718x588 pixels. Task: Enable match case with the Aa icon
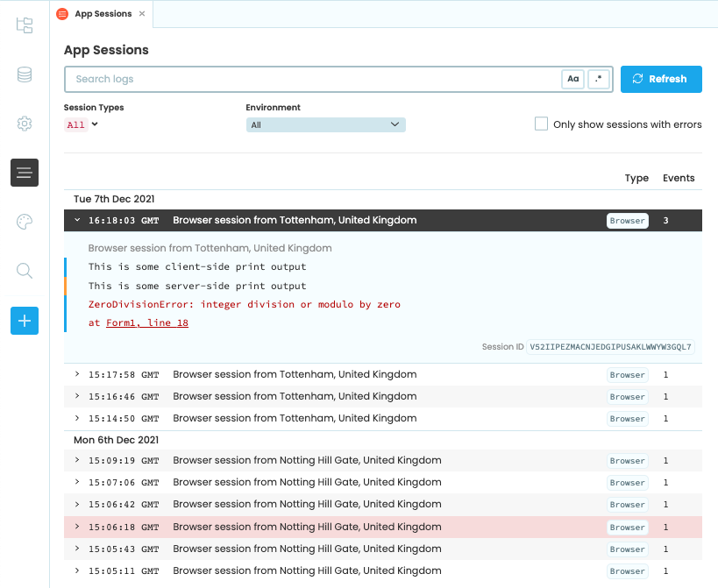572,79
